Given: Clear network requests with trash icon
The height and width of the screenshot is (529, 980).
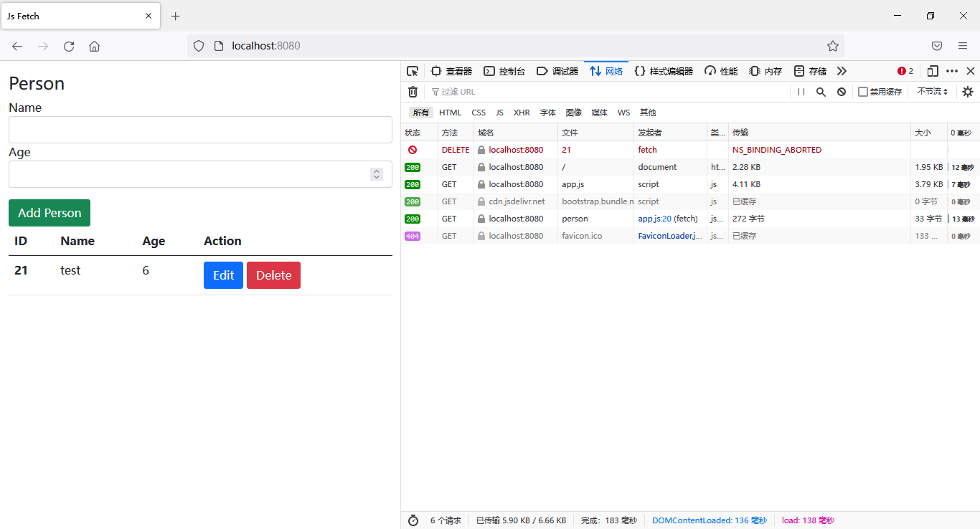Looking at the screenshot, I should point(412,92).
